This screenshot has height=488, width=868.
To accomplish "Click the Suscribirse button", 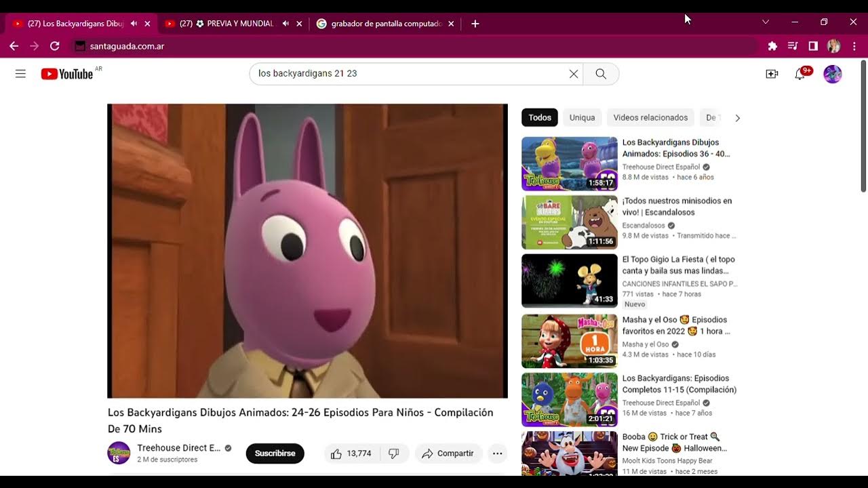I will click(x=275, y=453).
